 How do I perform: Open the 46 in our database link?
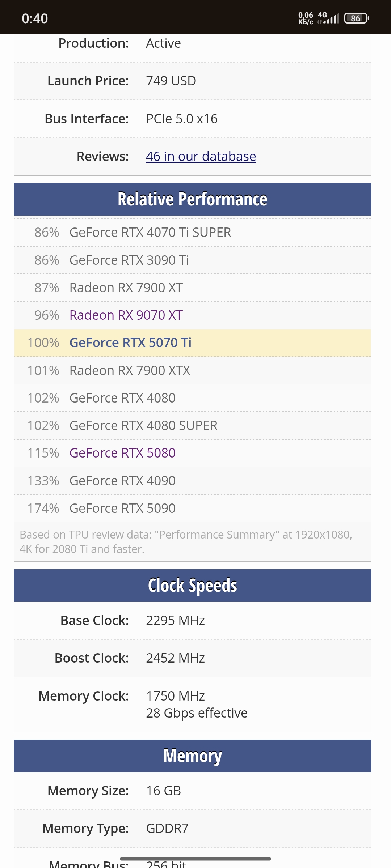coord(201,157)
